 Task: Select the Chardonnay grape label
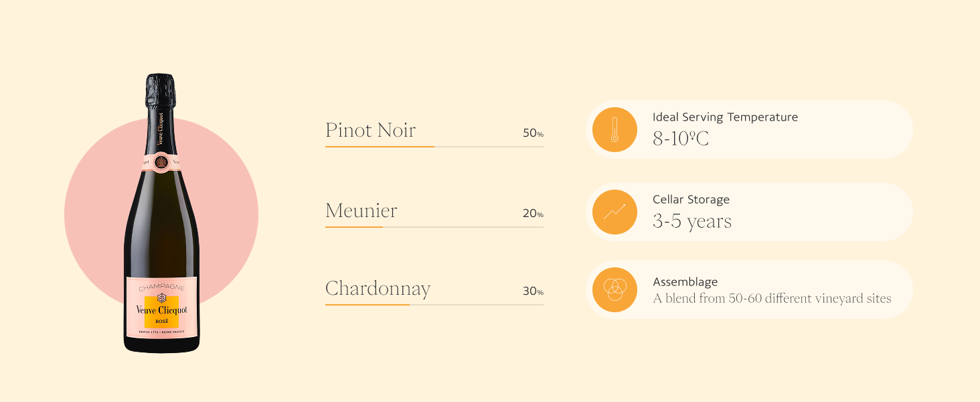pyautogui.click(x=378, y=289)
